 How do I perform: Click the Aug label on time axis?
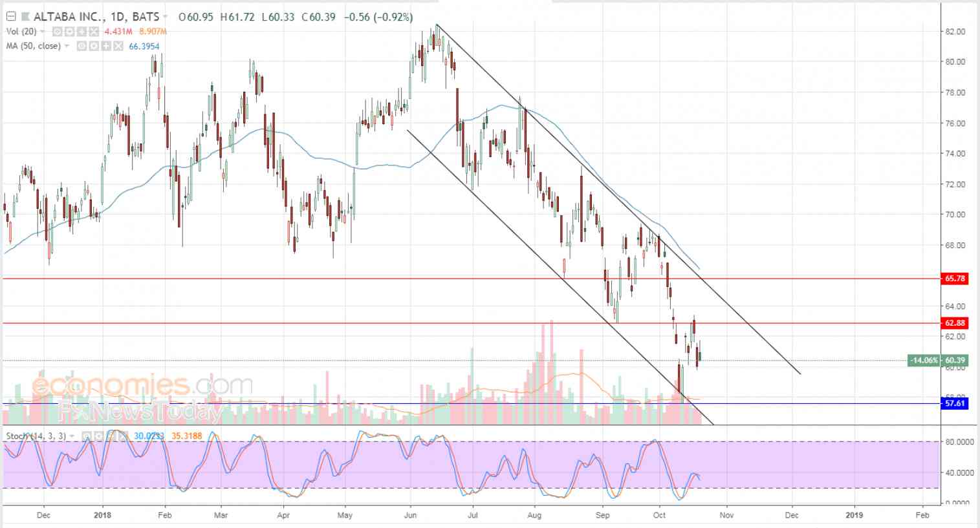(x=534, y=515)
